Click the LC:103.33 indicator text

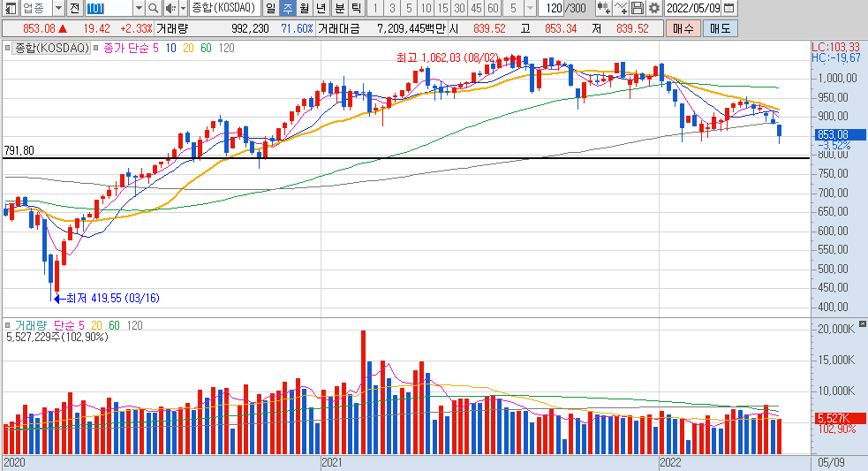point(836,47)
